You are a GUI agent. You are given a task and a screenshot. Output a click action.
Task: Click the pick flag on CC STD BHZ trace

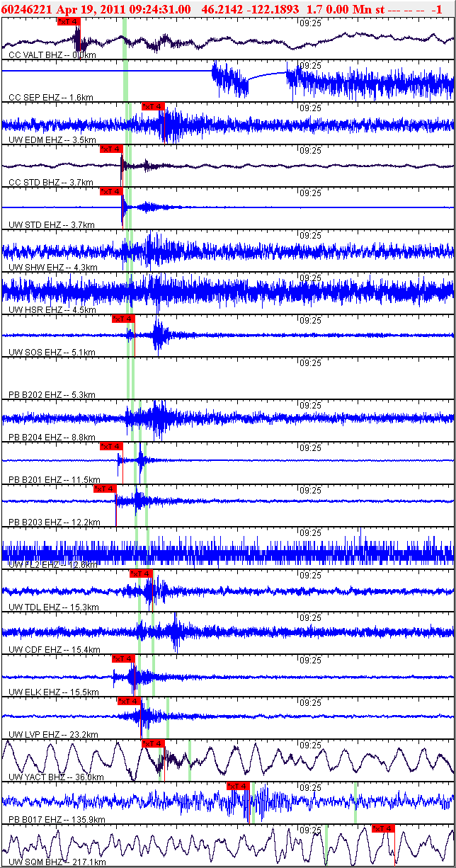point(110,149)
